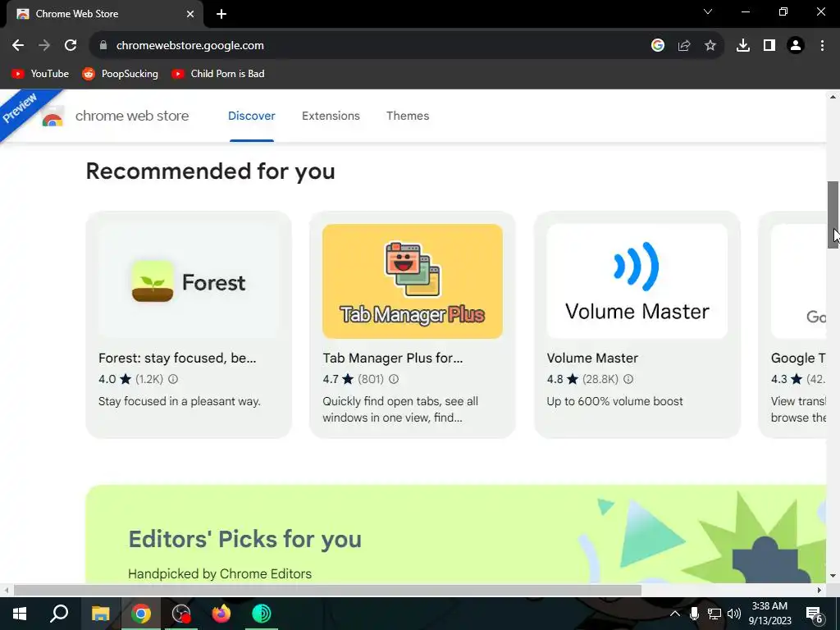Click the horizontal scrollbar thumb

(328, 591)
